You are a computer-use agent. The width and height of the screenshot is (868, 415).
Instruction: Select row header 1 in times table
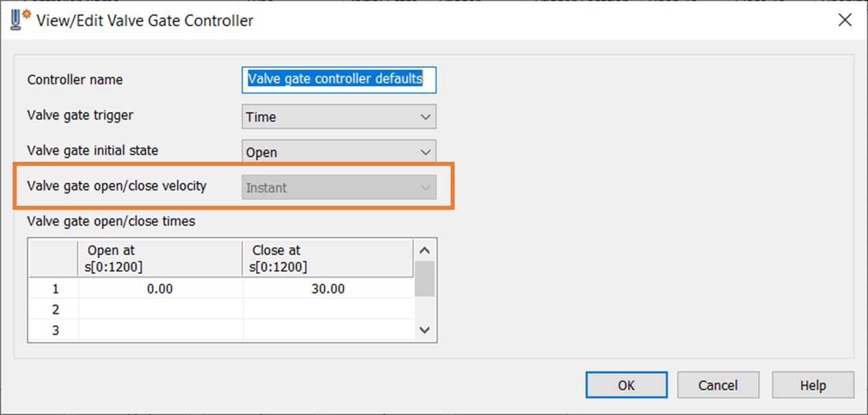tap(55, 289)
